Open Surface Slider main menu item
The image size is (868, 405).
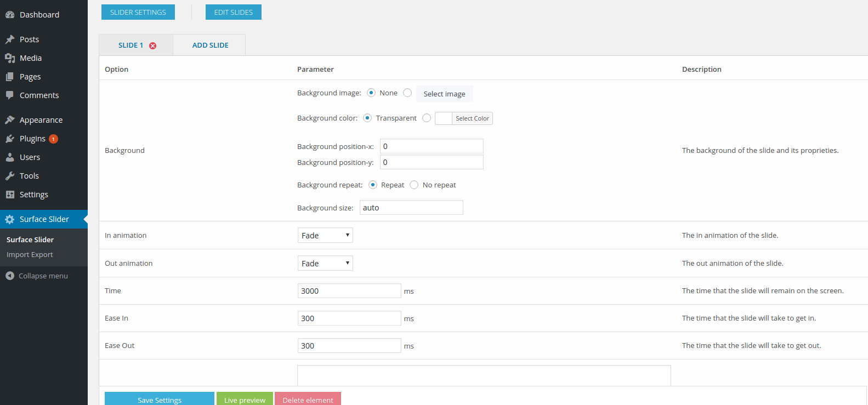click(44, 219)
